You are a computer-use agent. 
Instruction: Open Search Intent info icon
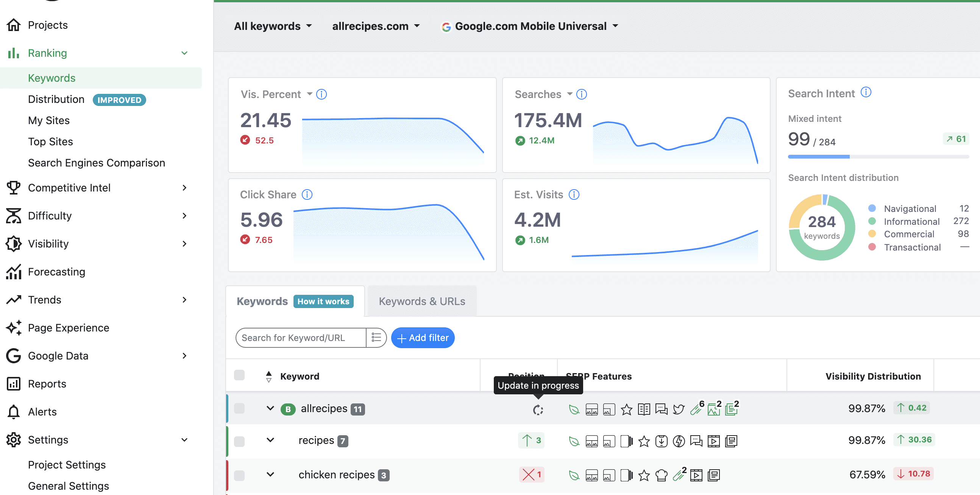(x=866, y=92)
